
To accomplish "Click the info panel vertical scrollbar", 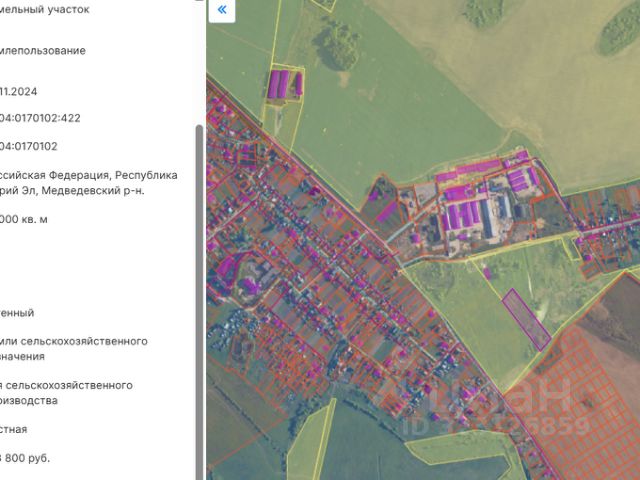I will [199, 302].
